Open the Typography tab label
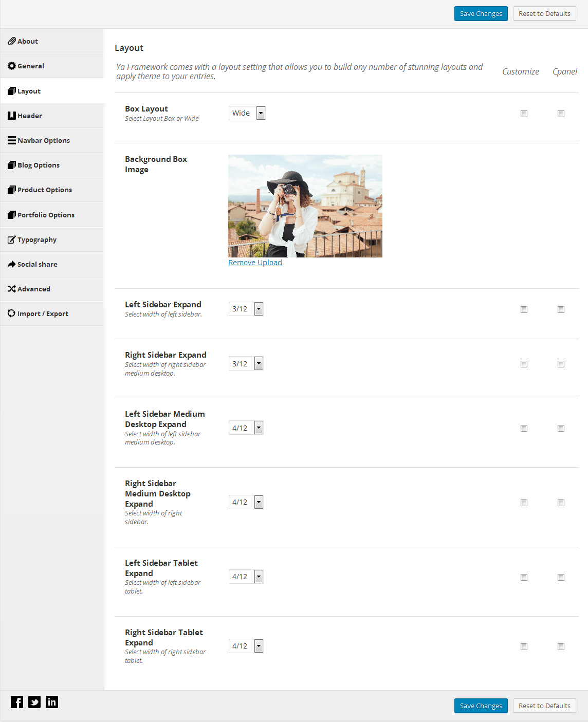The width and height of the screenshot is (588, 722). click(x=37, y=239)
